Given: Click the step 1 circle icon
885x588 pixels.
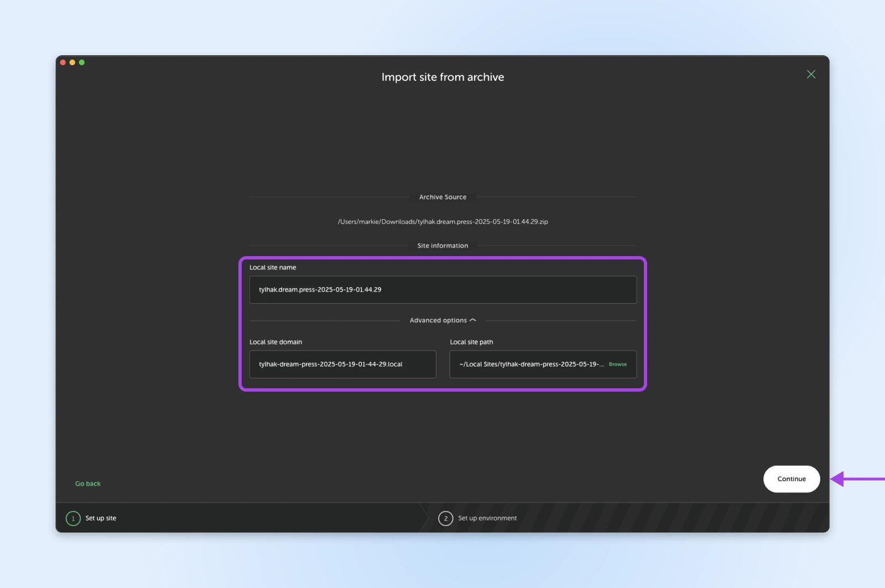Looking at the screenshot, I should pyautogui.click(x=73, y=518).
